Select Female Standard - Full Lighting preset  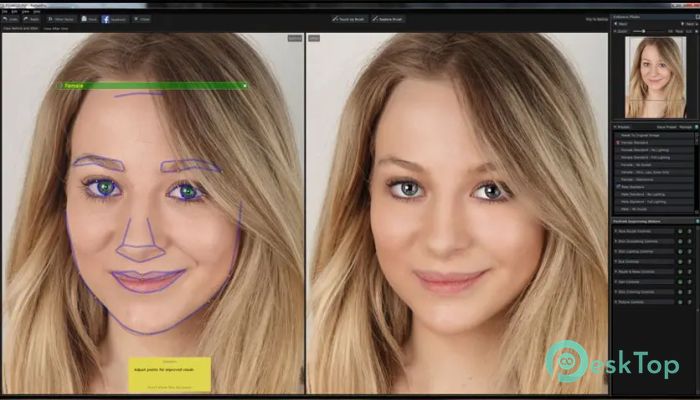click(x=654, y=157)
